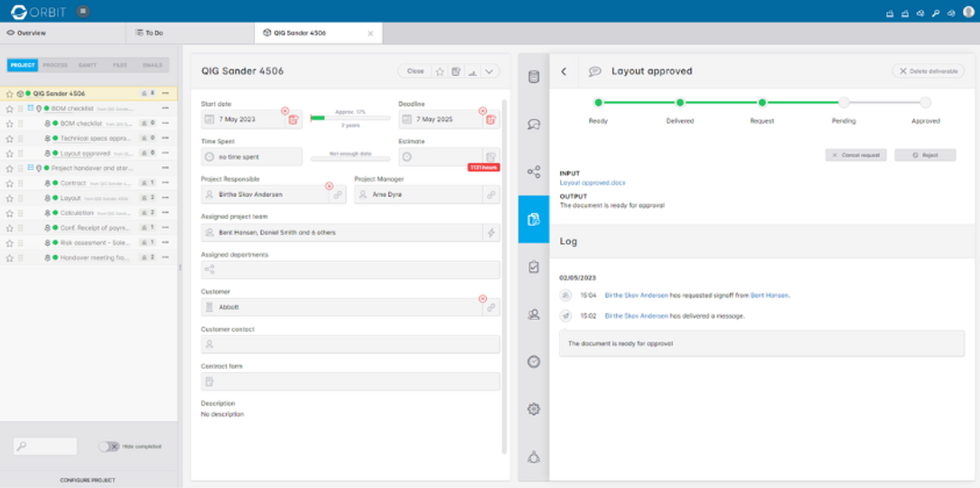Image resolution: width=980 pixels, height=488 pixels.
Task: Click the clock icon in the vertical sidebar
Action: [x=534, y=361]
